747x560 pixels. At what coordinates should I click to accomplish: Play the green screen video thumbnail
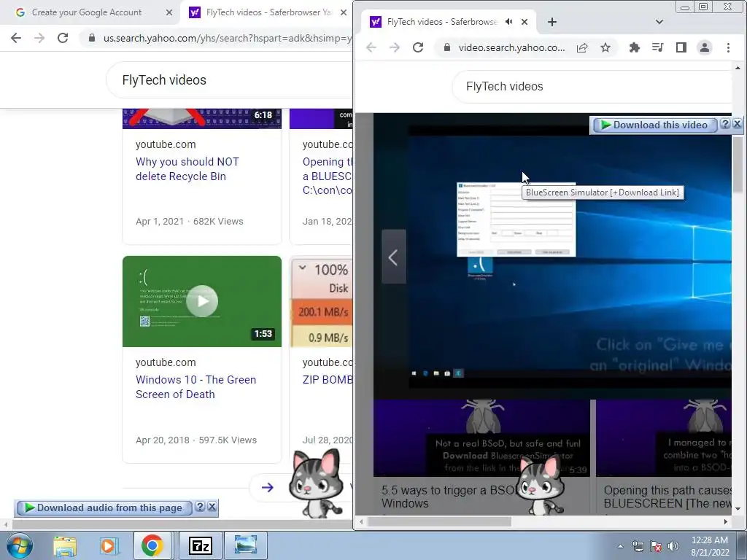pyautogui.click(x=202, y=301)
